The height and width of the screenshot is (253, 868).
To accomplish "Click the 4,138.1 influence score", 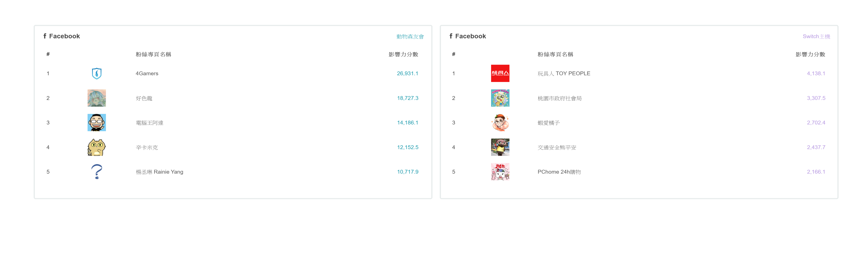I will (815, 73).
